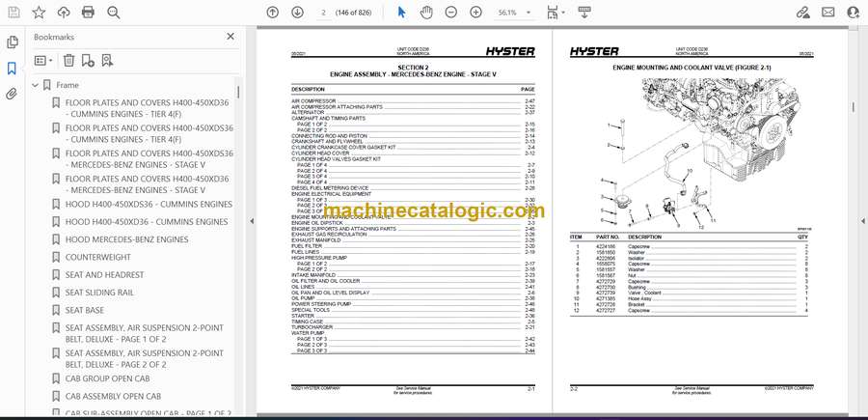Open the account profile icon
Image resolution: width=868 pixels, height=420 pixels.
(854, 13)
